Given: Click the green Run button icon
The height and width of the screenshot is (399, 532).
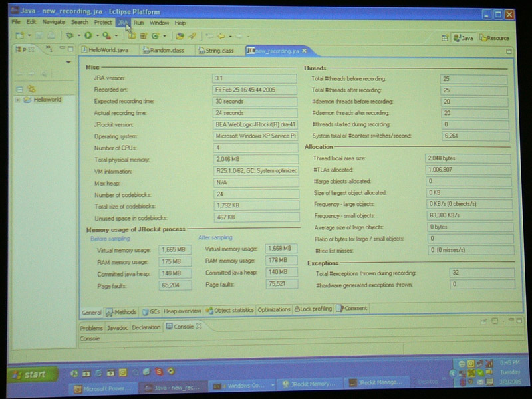Looking at the screenshot, I should pos(88,35).
